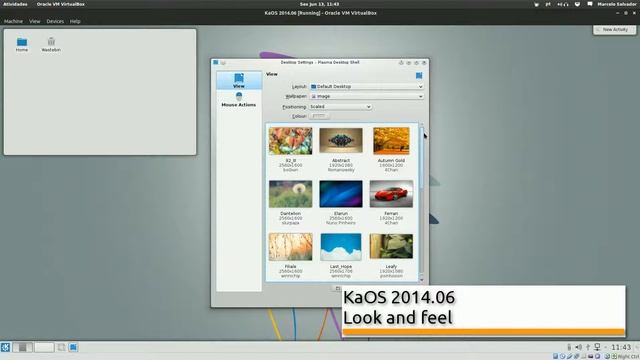Select the Mouse Actions section

tap(239, 100)
